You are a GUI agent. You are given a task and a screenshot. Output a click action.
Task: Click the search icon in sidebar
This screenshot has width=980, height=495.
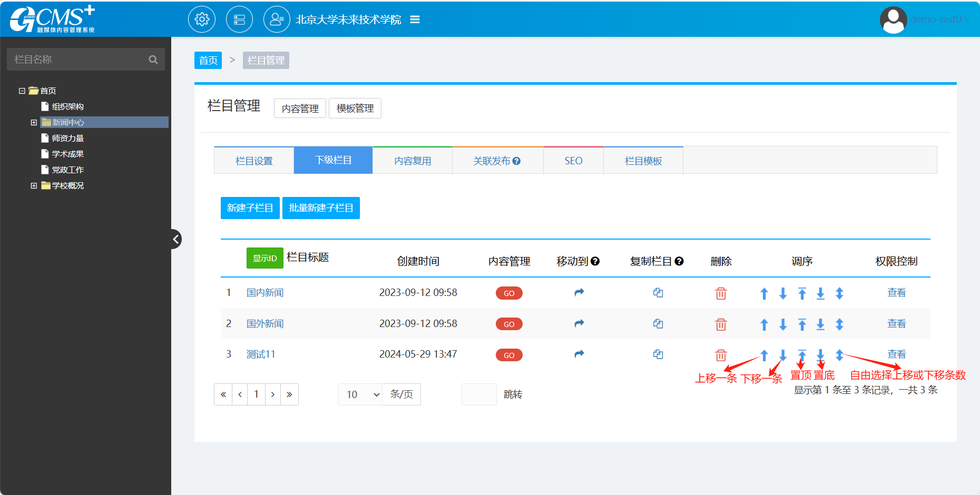(x=153, y=60)
